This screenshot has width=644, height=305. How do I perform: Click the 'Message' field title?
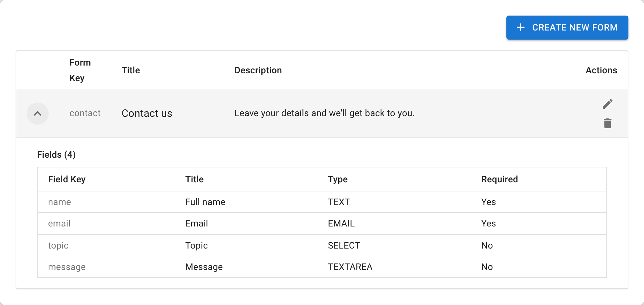pos(204,267)
